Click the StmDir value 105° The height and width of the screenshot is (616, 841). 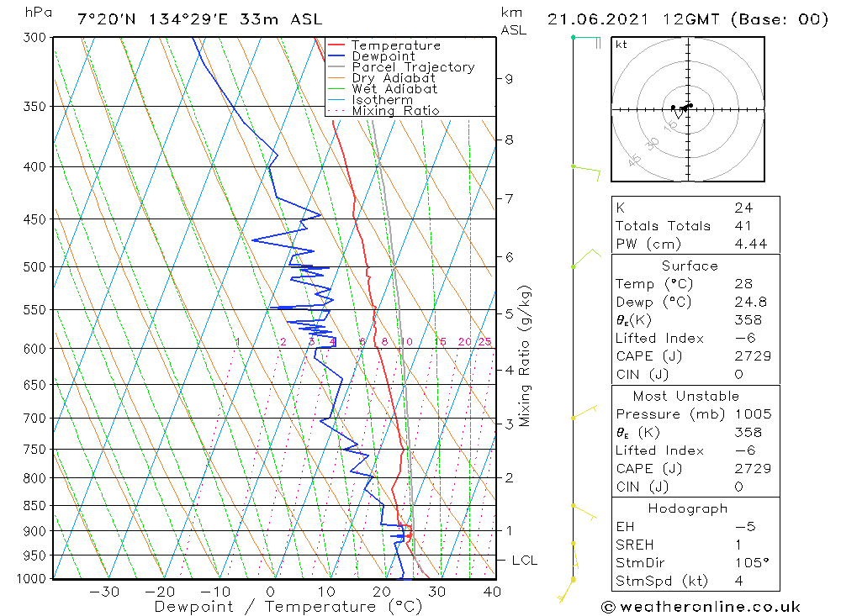pos(753,563)
